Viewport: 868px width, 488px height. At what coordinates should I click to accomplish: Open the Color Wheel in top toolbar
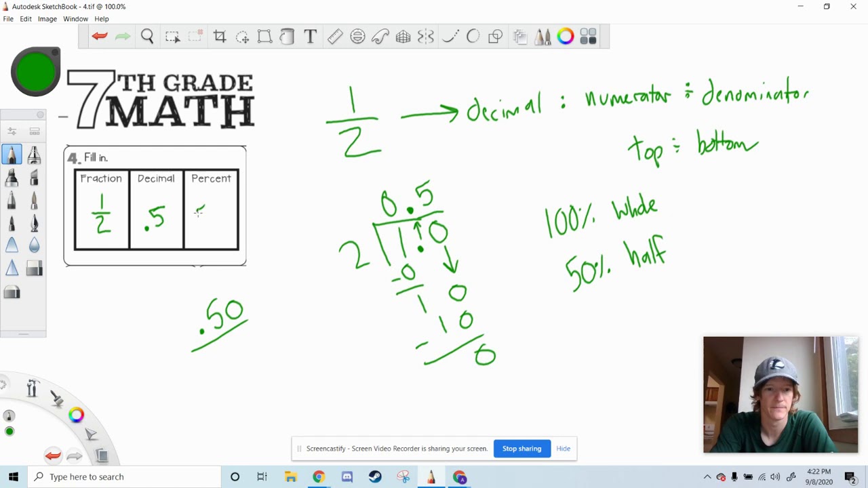566,37
